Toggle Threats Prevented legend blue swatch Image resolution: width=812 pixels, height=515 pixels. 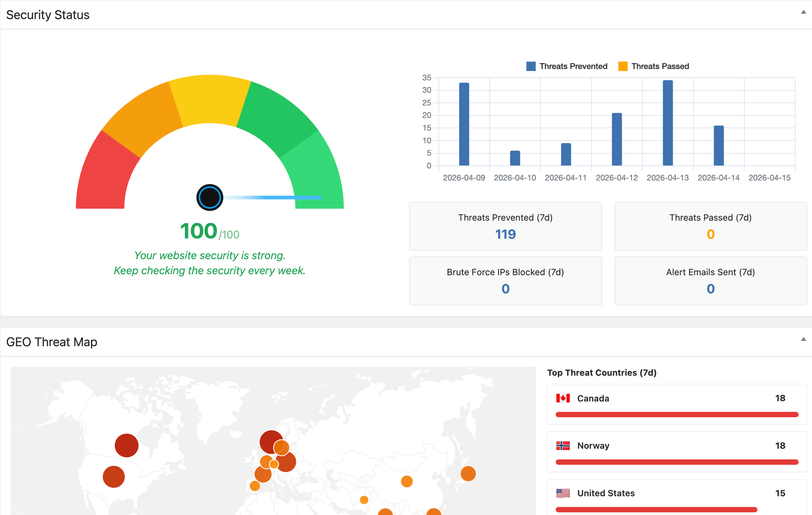click(x=531, y=66)
